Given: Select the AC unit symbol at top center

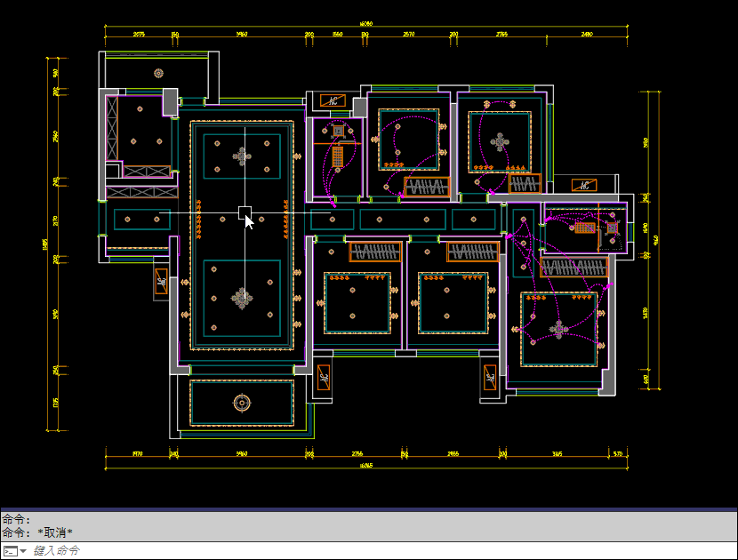Looking at the screenshot, I should click(333, 100).
